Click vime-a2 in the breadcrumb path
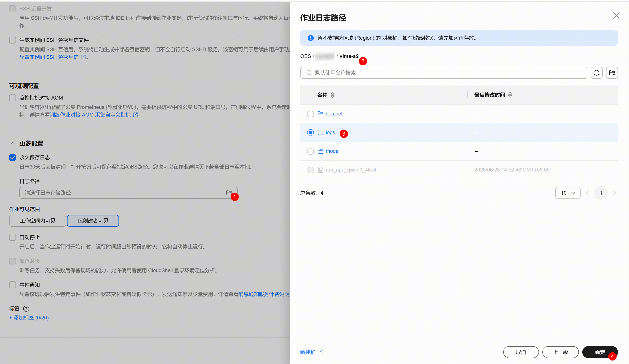Viewport: 629px width, 364px height. pyautogui.click(x=349, y=56)
